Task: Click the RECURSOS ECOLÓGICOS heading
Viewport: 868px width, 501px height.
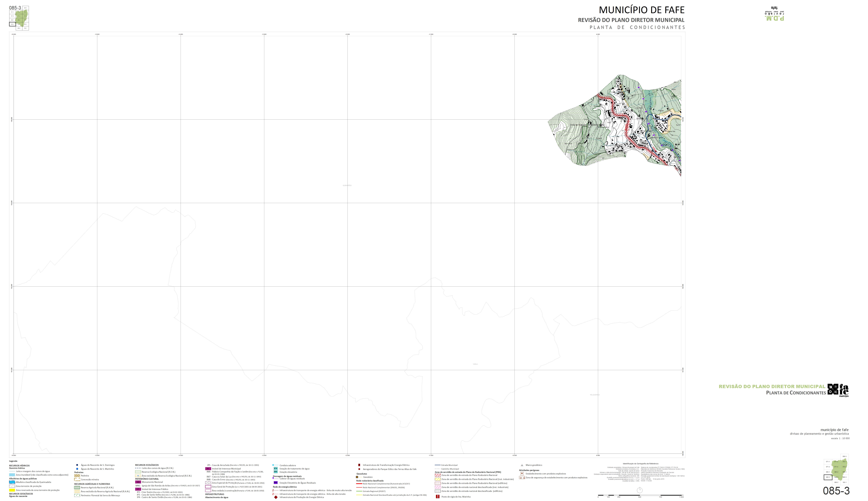Action: coord(147,465)
